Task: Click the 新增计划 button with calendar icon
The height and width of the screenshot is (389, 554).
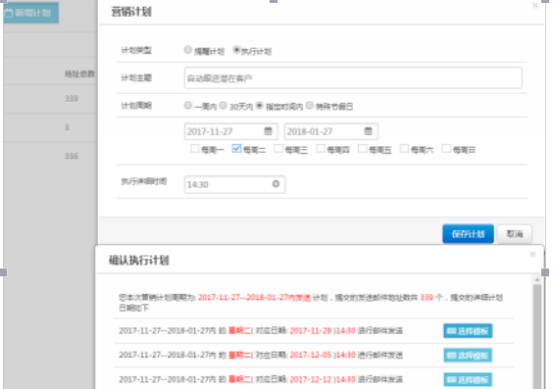Action: point(31,13)
